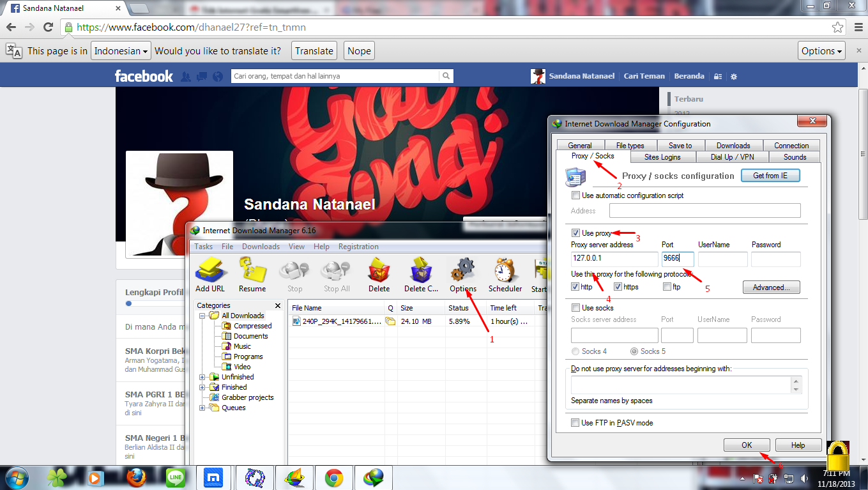This screenshot has height=490, width=868.
Task: Confirm the configuration with OK
Action: [747, 445]
